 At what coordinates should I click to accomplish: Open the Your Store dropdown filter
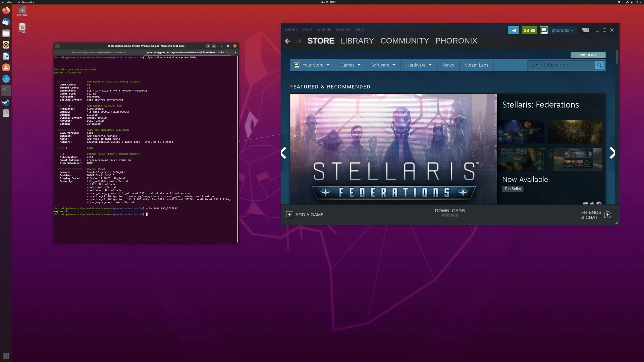[x=311, y=65]
